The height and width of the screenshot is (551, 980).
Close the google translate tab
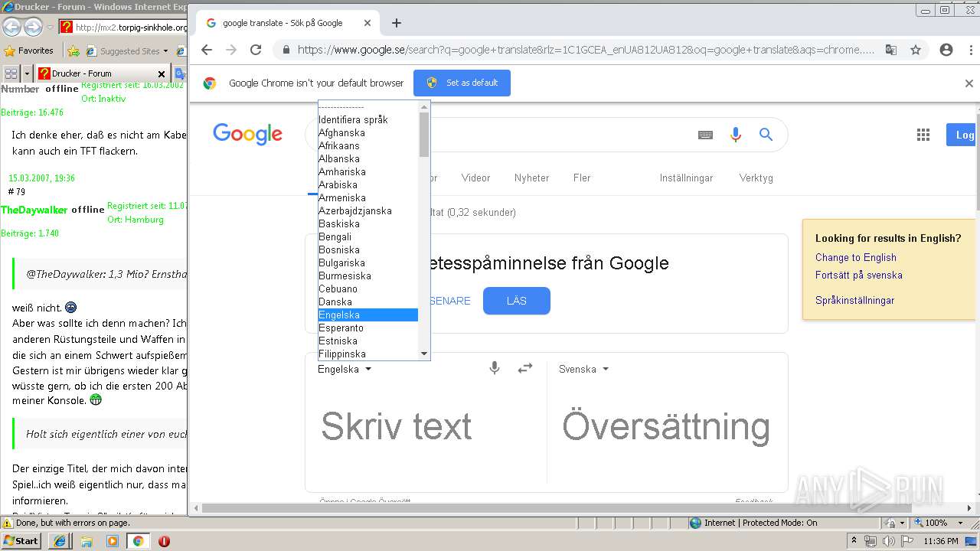(x=367, y=23)
